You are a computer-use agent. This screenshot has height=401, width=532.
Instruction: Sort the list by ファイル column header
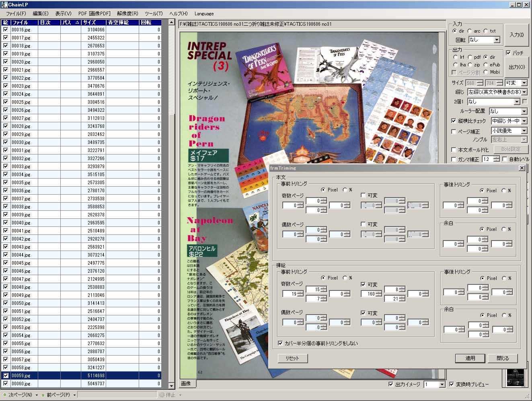[24, 23]
